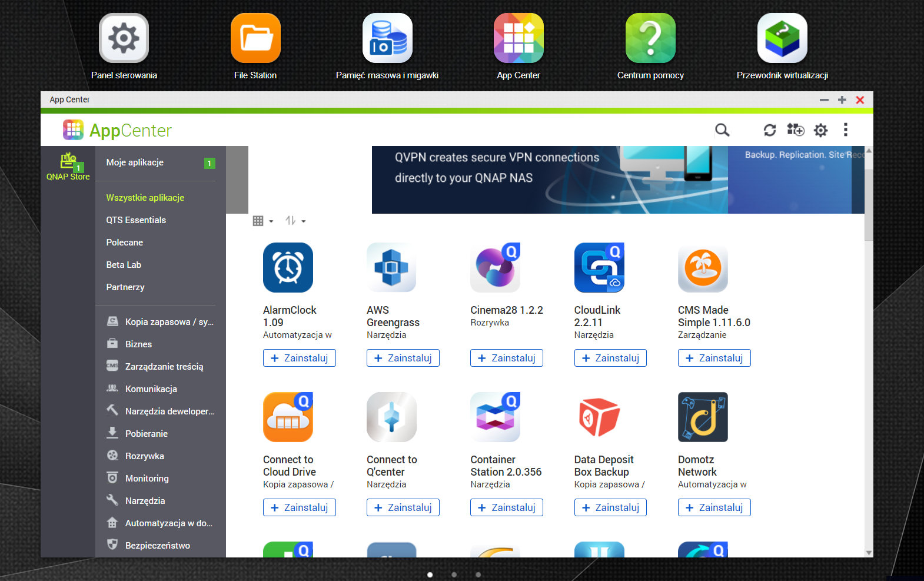Install CMS Made Simple
The height and width of the screenshot is (581, 924).
tap(714, 358)
